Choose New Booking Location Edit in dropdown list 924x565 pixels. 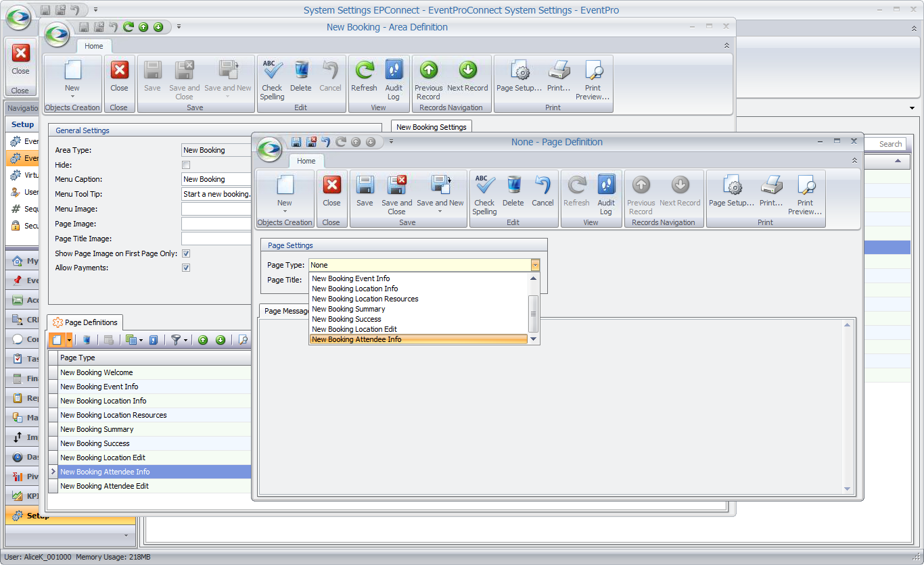[x=418, y=329]
